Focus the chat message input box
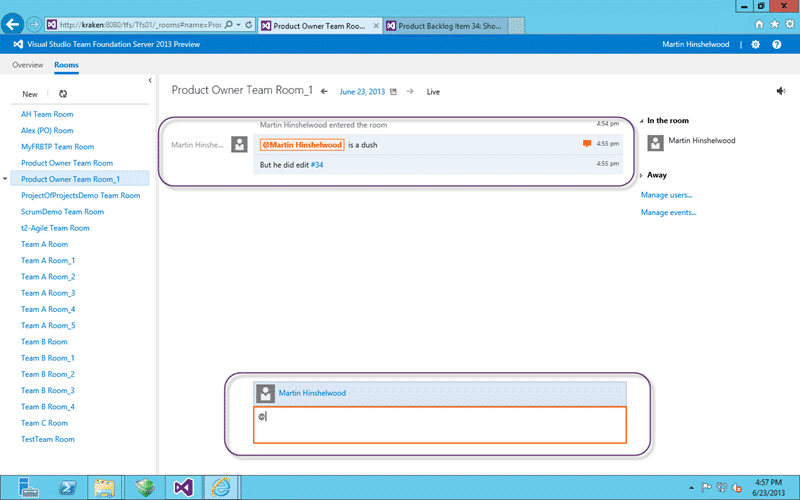The image size is (800, 500). (x=440, y=425)
